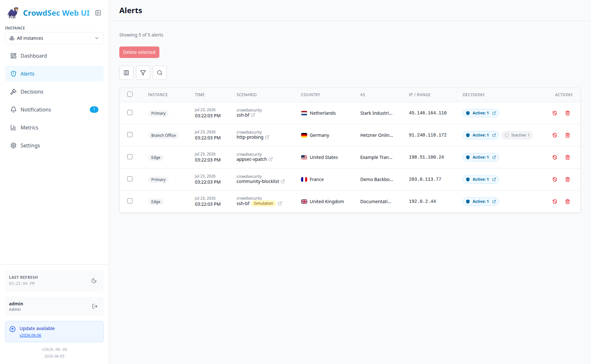591x364 pixels.
Task: Delete the 198.51.100.24 alert via trash icon
Action: (568, 157)
